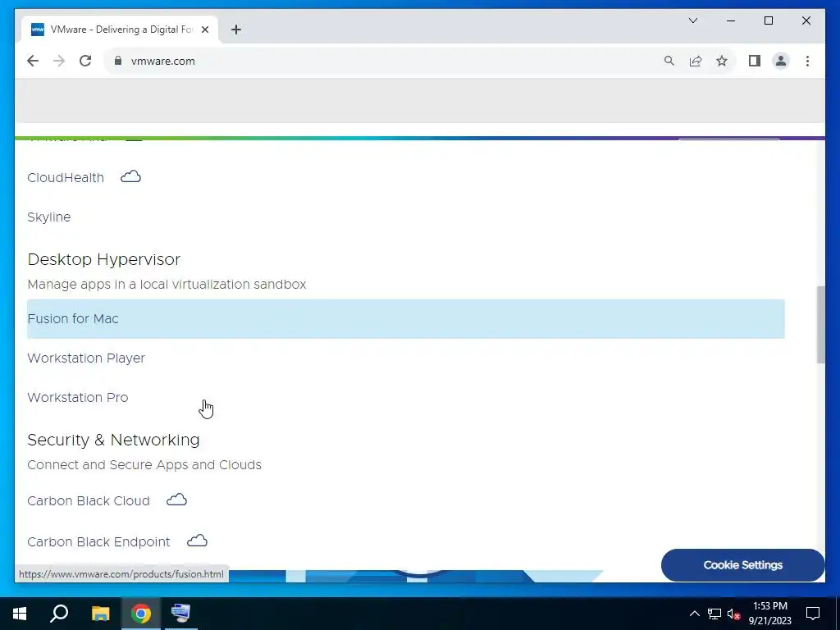This screenshot has width=840, height=630.
Task: Show hidden system tray icons
Action: pos(694,614)
